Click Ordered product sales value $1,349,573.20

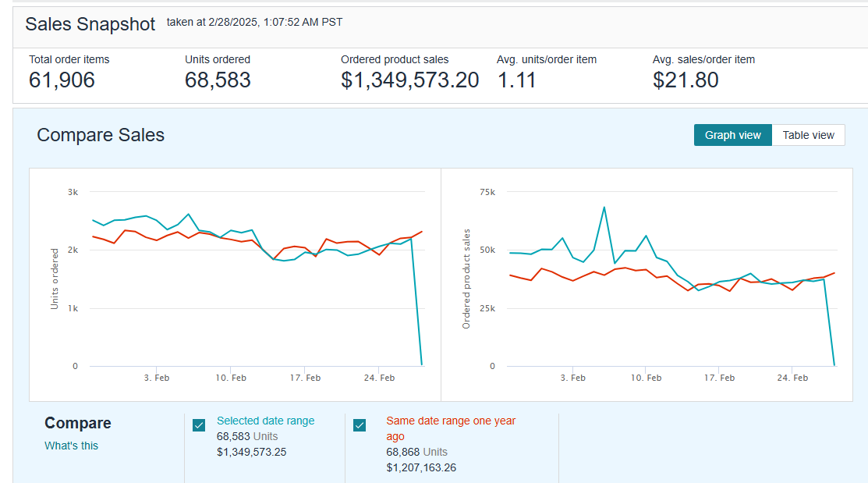pyautogui.click(x=409, y=80)
